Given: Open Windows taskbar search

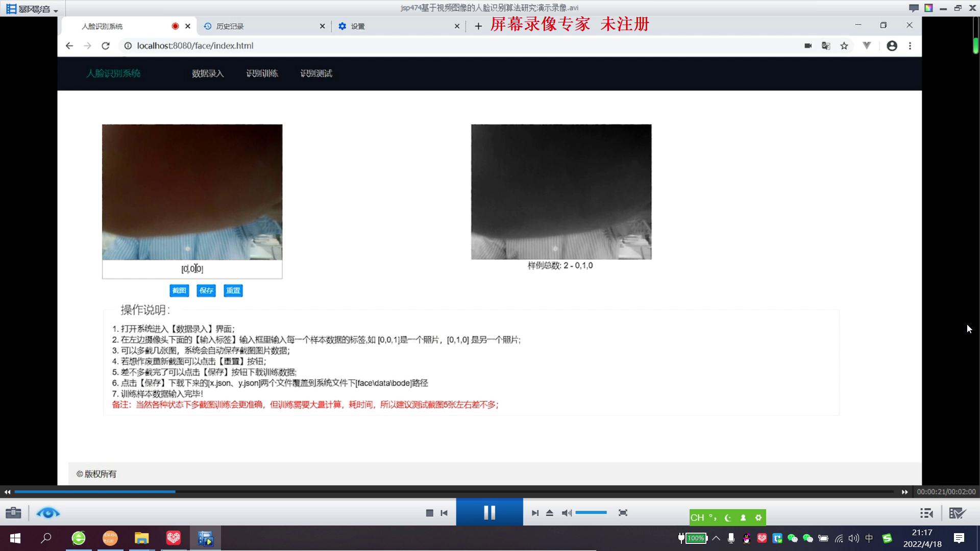Looking at the screenshot, I should tap(46, 538).
